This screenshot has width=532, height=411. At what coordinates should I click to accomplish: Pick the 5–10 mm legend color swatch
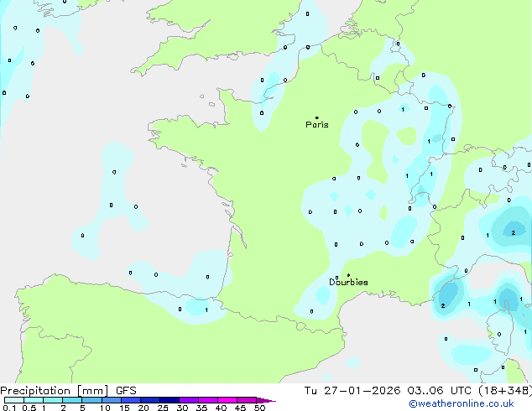click(x=91, y=400)
